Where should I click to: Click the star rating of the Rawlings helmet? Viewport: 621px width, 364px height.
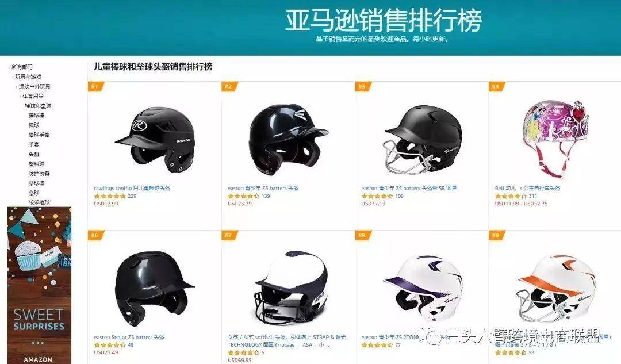(110, 196)
